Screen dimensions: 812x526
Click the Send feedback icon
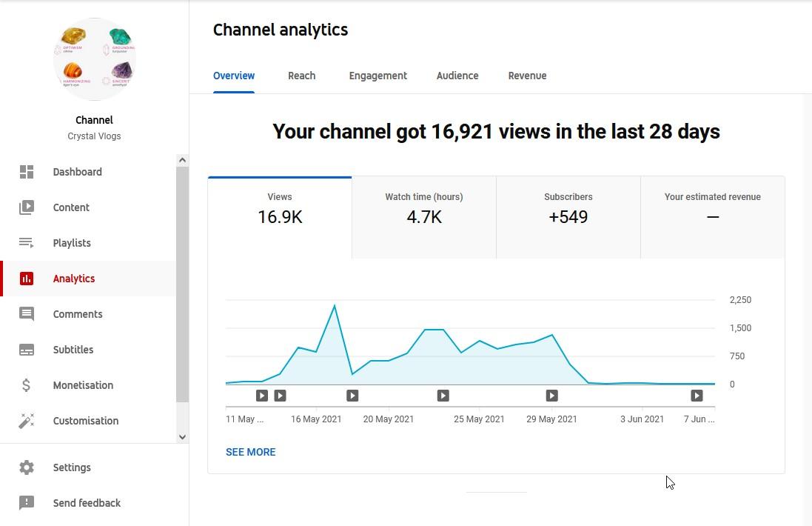(27, 503)
